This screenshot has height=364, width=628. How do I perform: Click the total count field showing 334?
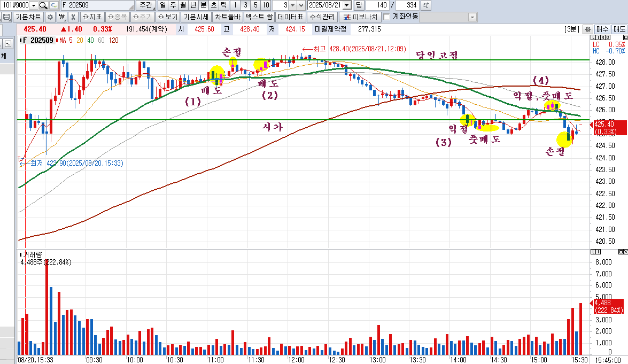pos(407,5)
